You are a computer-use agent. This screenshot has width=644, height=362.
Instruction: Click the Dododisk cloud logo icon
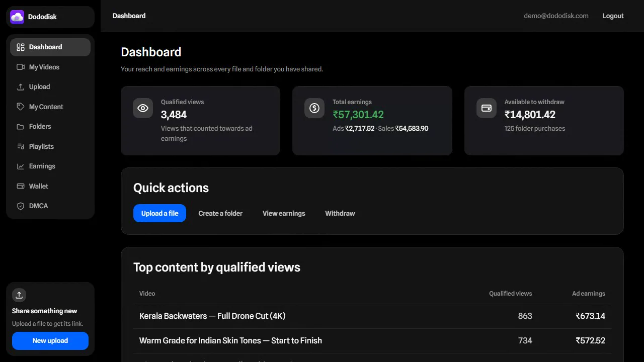(x=17, y=17)
